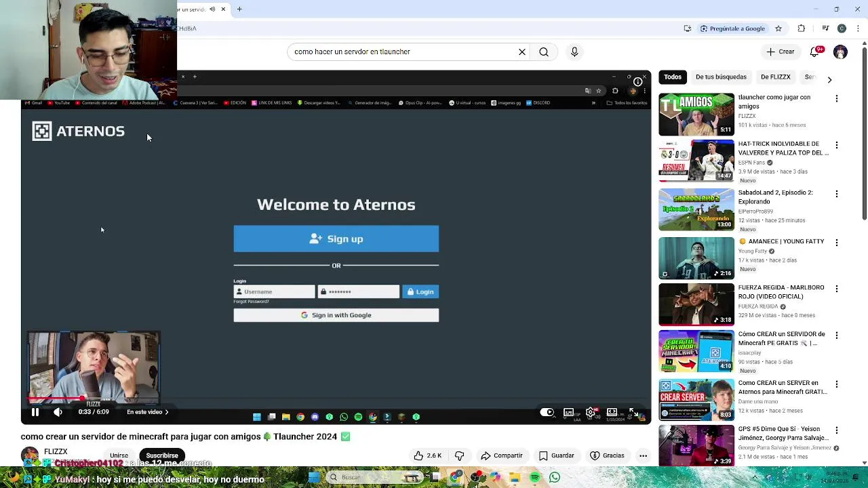The height and width of the screenshot is (488, 868).
Task: Run search with the magnifier button
Action: click(544, 52)
